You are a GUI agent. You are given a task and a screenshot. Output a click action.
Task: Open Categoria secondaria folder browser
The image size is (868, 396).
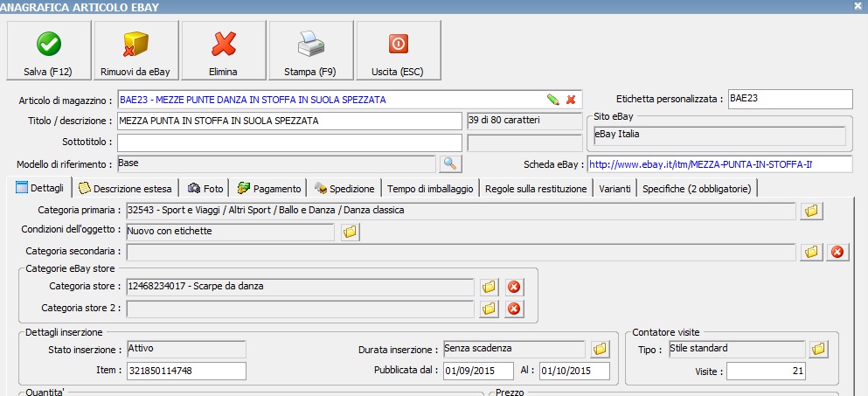[811, 252]
